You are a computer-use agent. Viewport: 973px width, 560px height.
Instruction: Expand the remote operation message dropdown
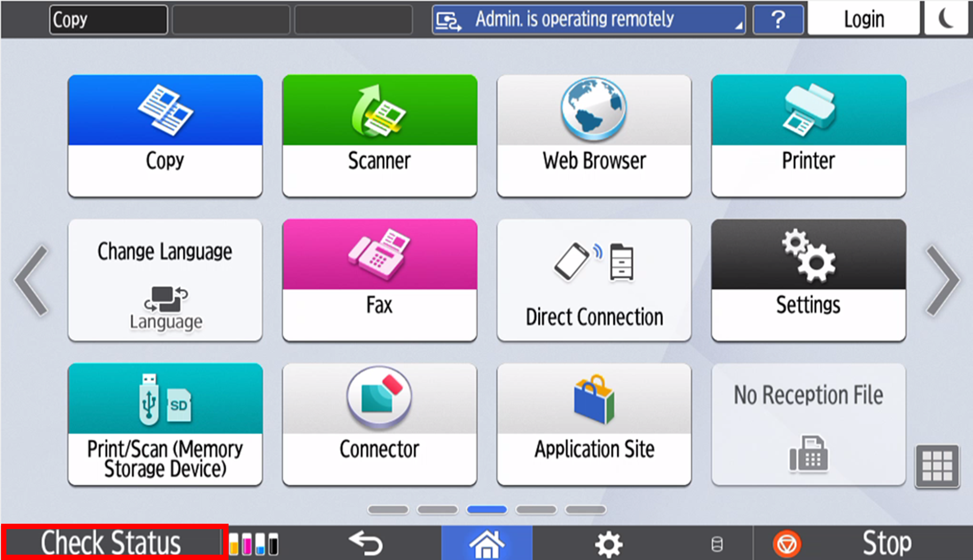588,20
